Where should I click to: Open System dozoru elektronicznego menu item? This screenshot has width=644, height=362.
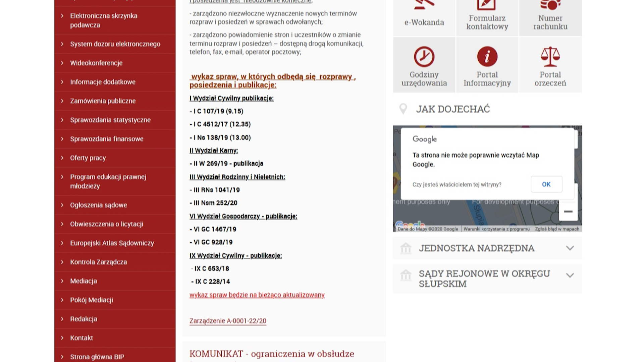point(115,44)
